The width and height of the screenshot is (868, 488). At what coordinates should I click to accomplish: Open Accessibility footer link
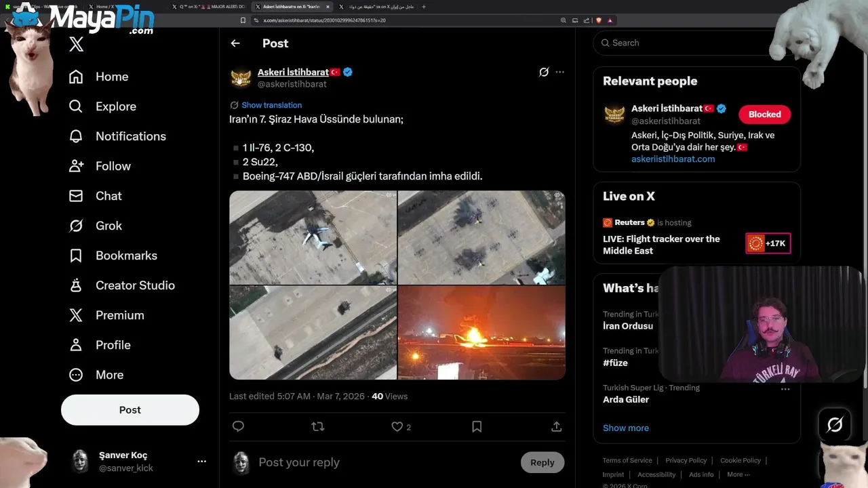(656, 474)
